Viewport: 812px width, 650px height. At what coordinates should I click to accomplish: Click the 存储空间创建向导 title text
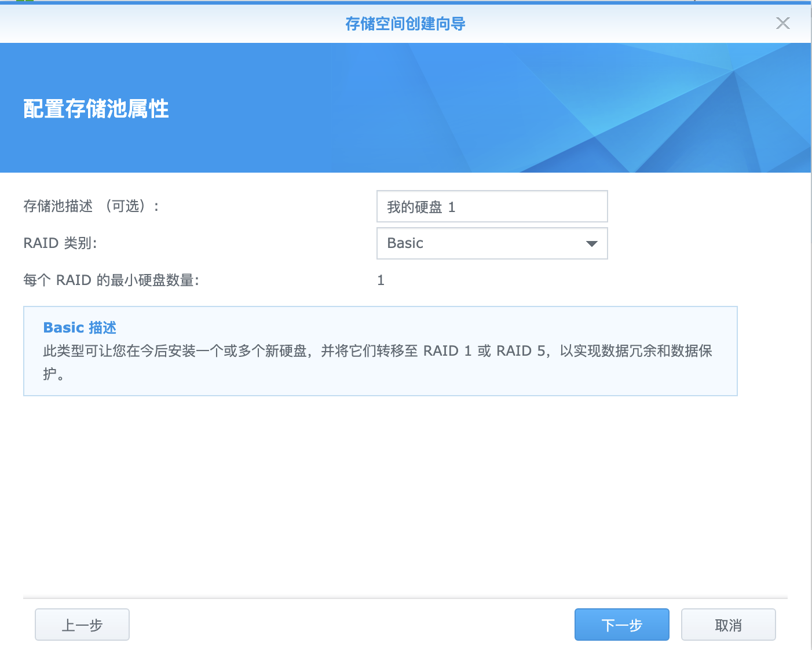point(405,24)
